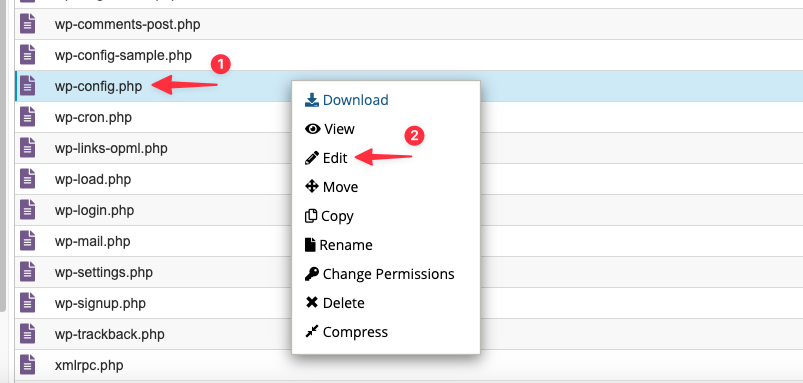This screenshot has width=803, height=383.
Task: Select the wp-cron.php file name
Action: click(x=93, y=117)
